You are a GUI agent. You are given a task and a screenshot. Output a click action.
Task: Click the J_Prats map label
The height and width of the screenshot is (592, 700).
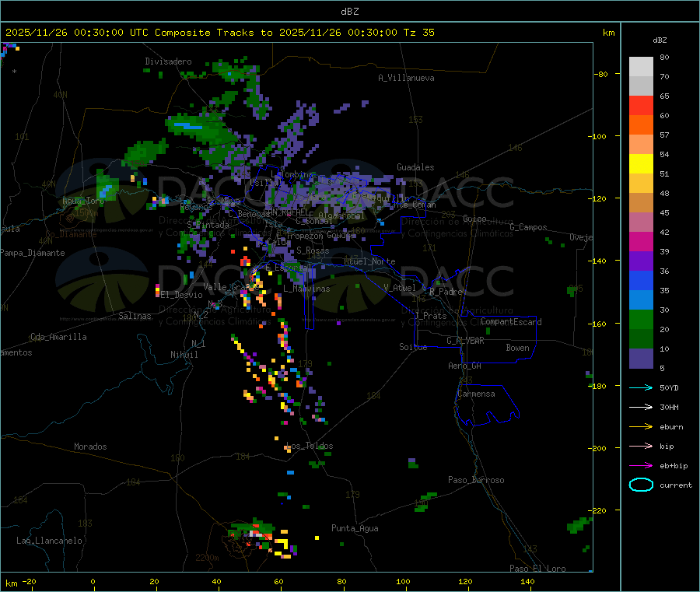click(x=431, y=316)
